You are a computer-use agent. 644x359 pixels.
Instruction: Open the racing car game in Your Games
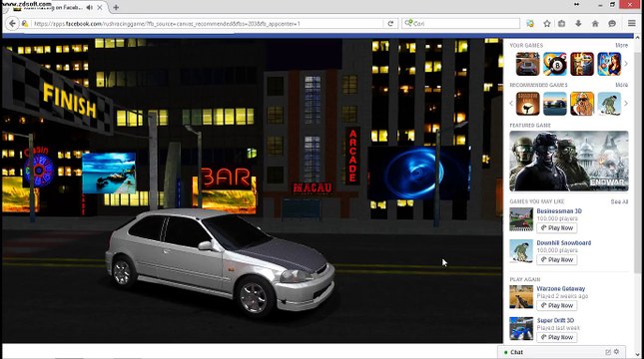click(x=528, y=64)
